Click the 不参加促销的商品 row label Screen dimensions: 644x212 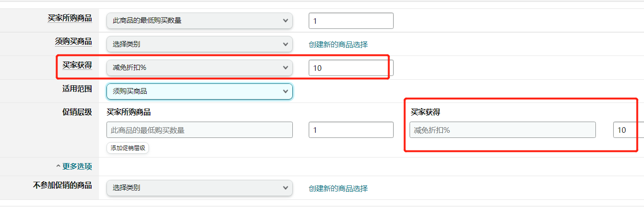click(x=63, y=185)
